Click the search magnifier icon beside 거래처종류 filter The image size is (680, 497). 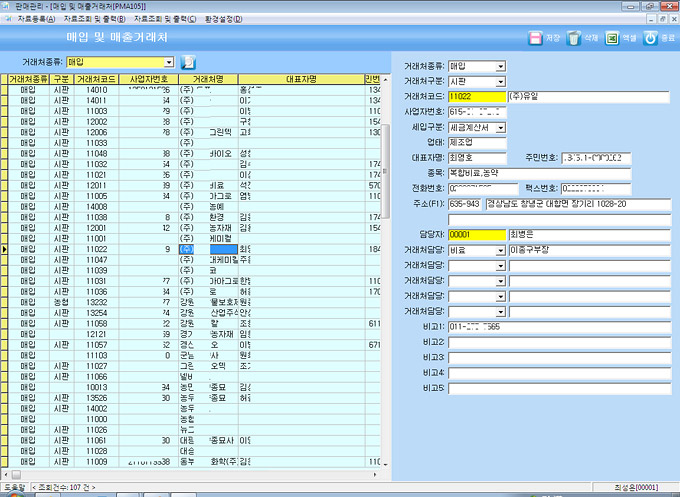[x=188, y=62]
